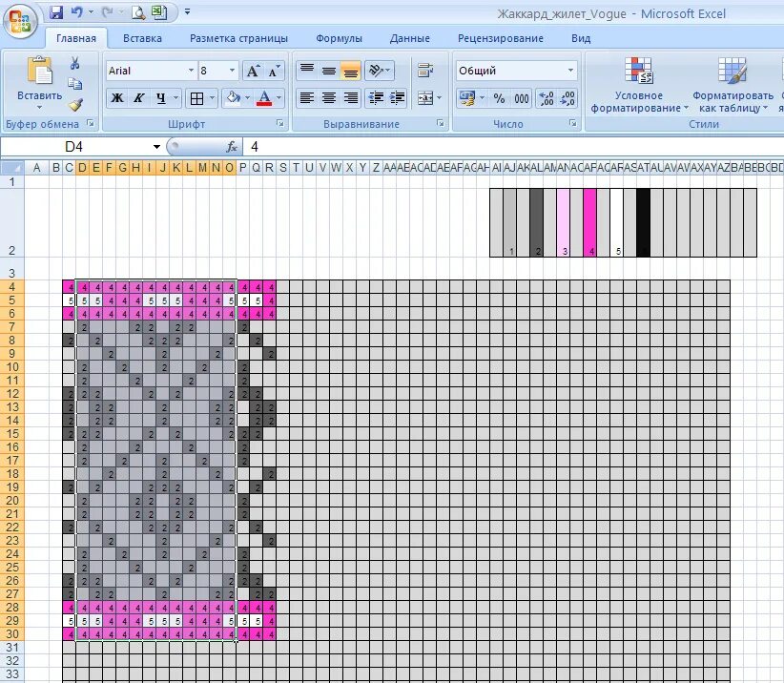Open Условное форматирование menu
The width and height of the screenshot is (784, 683).
pos(639,85)
